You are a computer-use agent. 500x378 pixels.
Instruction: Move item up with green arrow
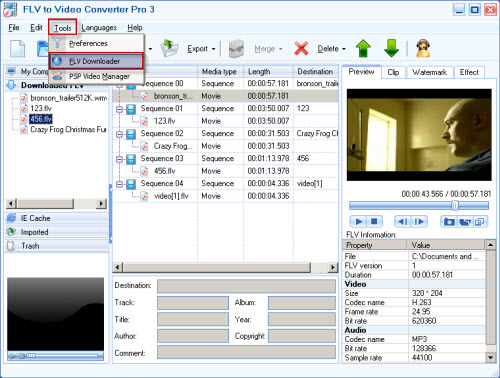click(x=363, y=49)
